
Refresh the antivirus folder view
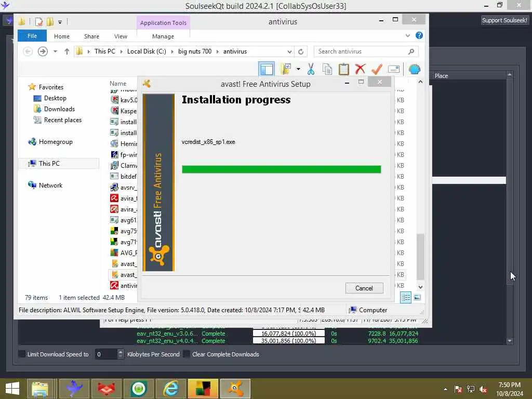click(301, 51)
